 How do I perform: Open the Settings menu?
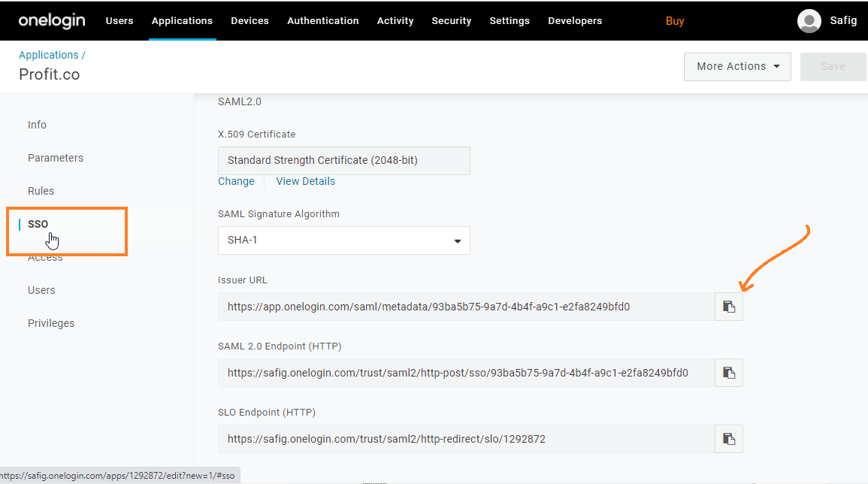510,21
